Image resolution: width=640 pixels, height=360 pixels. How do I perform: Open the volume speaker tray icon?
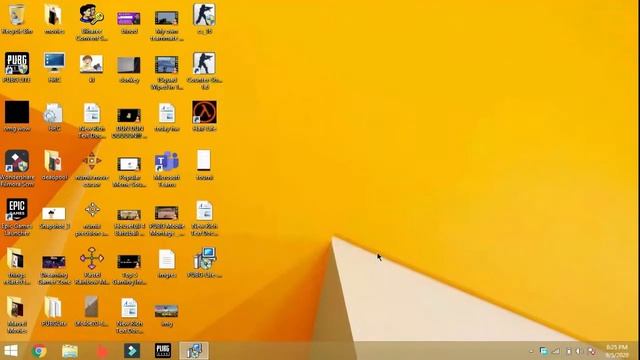point(579,351)
